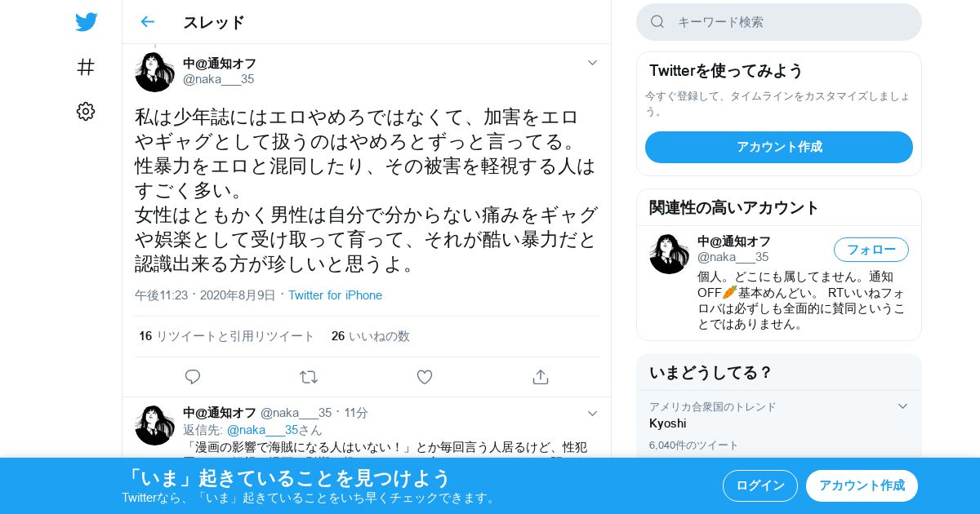The height and width of the screenshot is (514, 980).
Task: Open the 16 リツイートと引用リツイート link
Action: [226, 336]
